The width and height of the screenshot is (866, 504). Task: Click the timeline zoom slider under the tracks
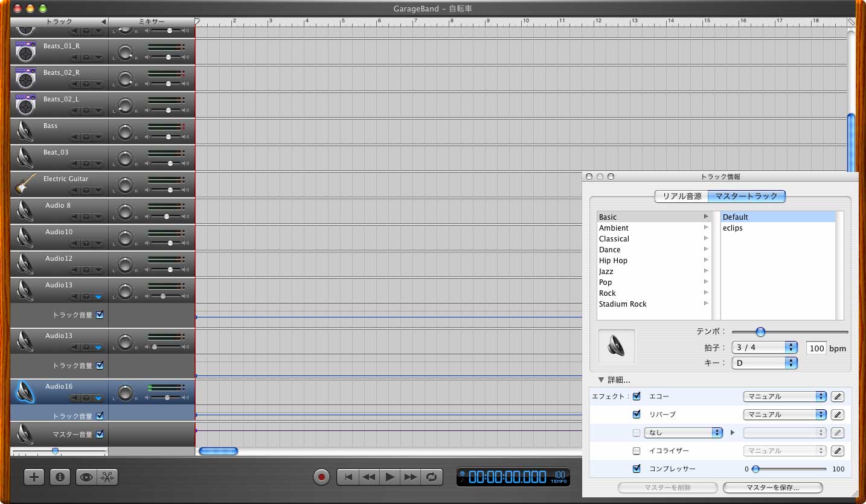(x=59, y=451)
